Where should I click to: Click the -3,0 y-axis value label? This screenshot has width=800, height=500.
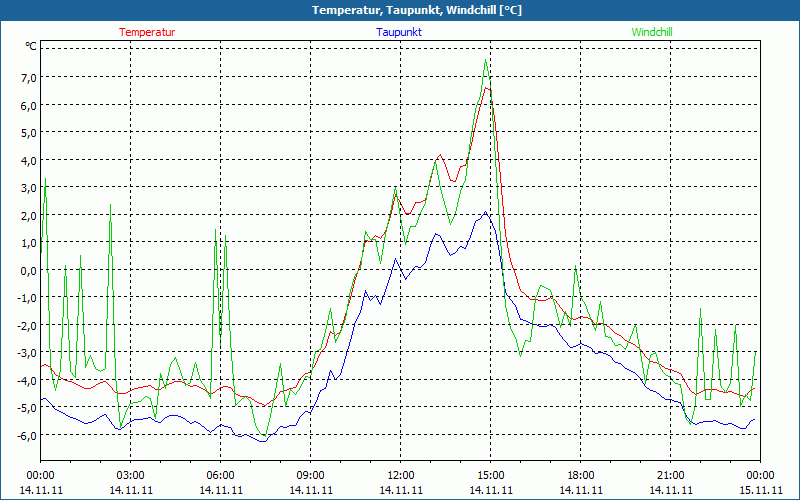click(25, 353)
